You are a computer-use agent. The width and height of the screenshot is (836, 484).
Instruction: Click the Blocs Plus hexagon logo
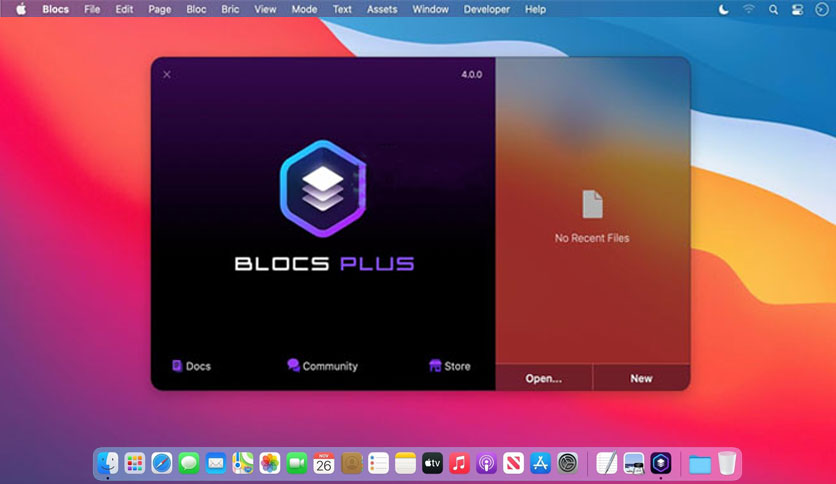pos(323,188)
